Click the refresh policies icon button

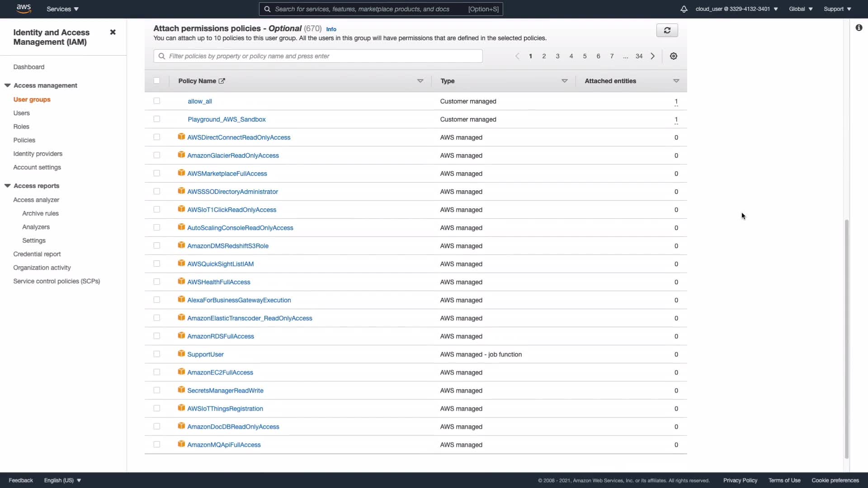point(667,30)
